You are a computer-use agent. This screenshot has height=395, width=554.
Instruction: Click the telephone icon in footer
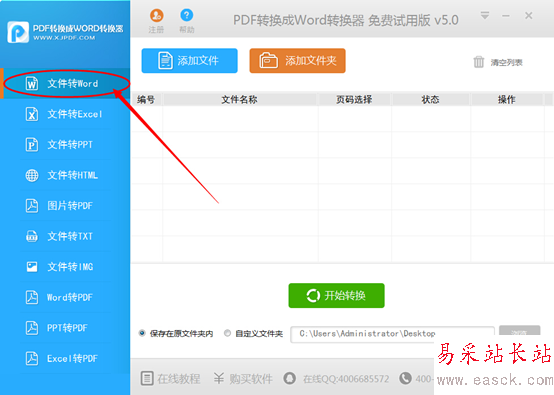405,378
